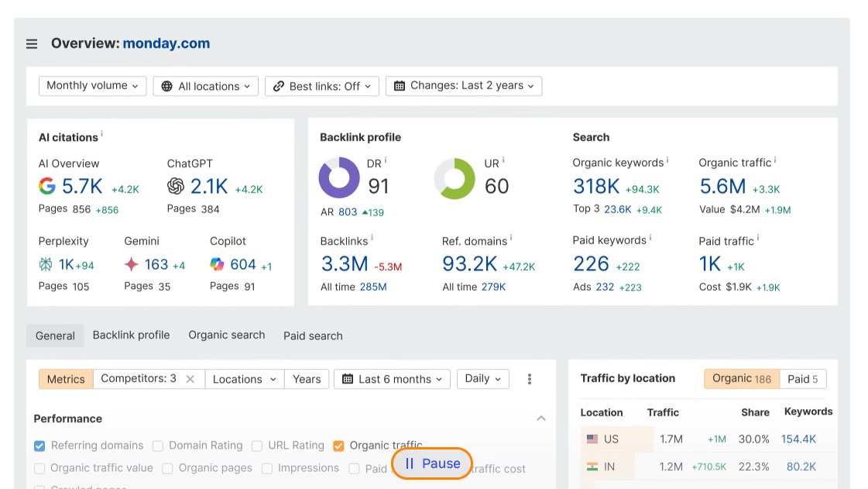Enable Organic traffic value checkbox

(39, 469)
